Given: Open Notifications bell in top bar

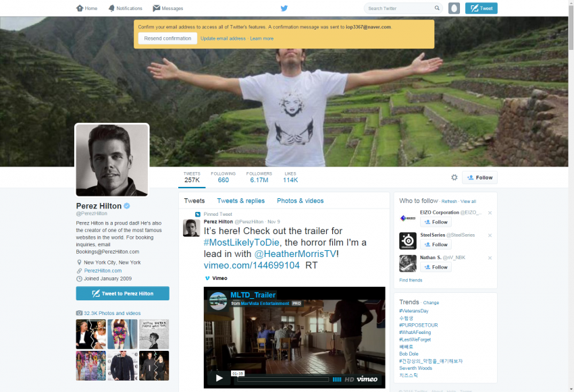Looking at the screenshot, I should click(x=111, y=8).
